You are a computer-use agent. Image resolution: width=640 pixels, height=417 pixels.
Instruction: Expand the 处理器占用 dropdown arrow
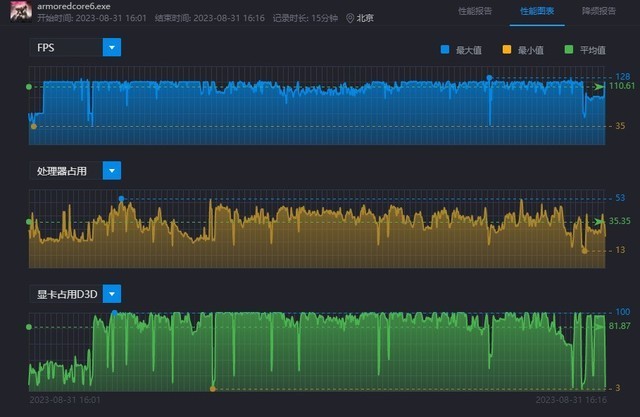coord(112,171)
